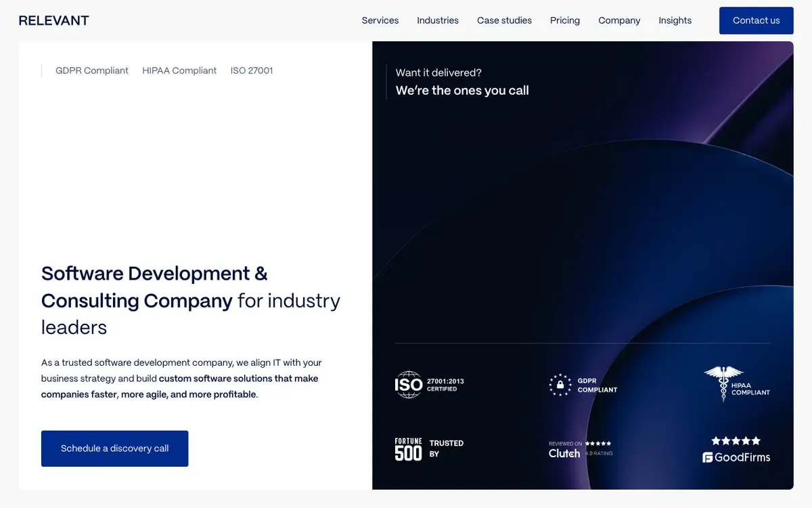Click the GDPR Compliant lock badge
The image size is (812, 508).
[583, 385]
